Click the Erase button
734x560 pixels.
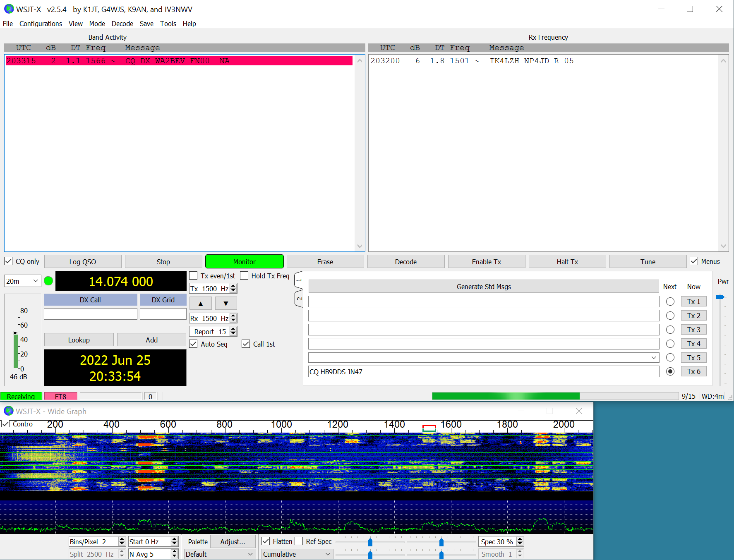325,261
